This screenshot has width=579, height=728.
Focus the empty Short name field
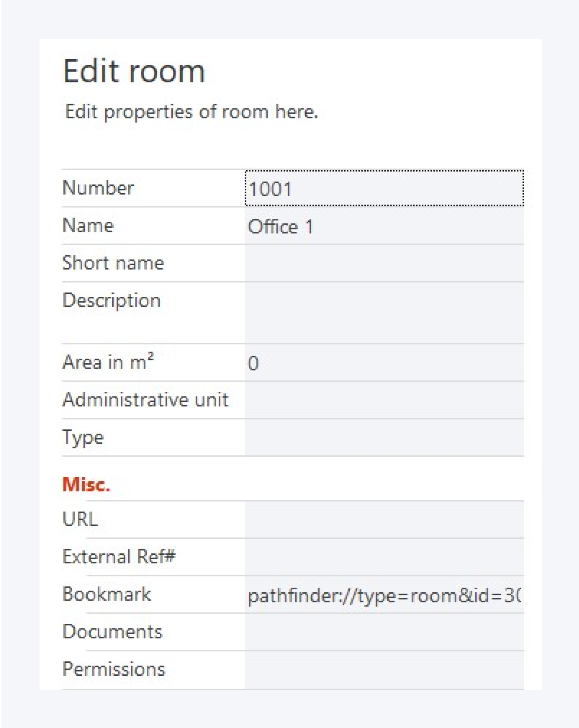pyautogui.click(x=384, y=263)
